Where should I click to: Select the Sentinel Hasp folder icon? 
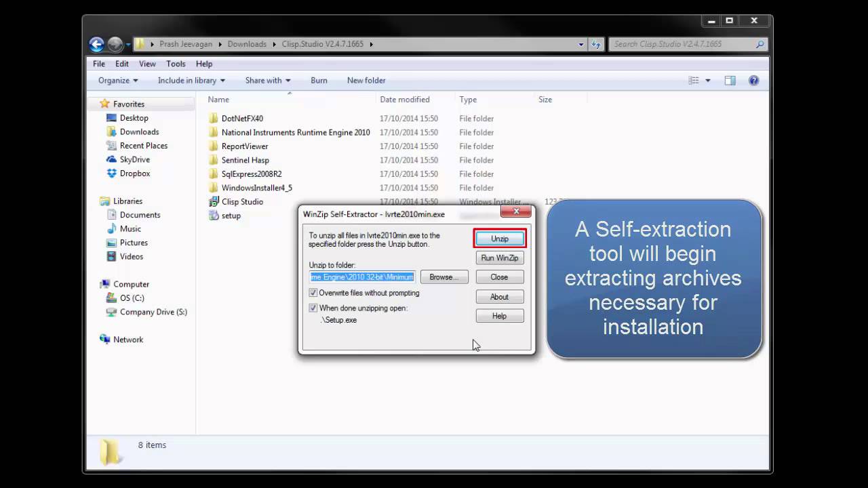click(x=214, y=160)
